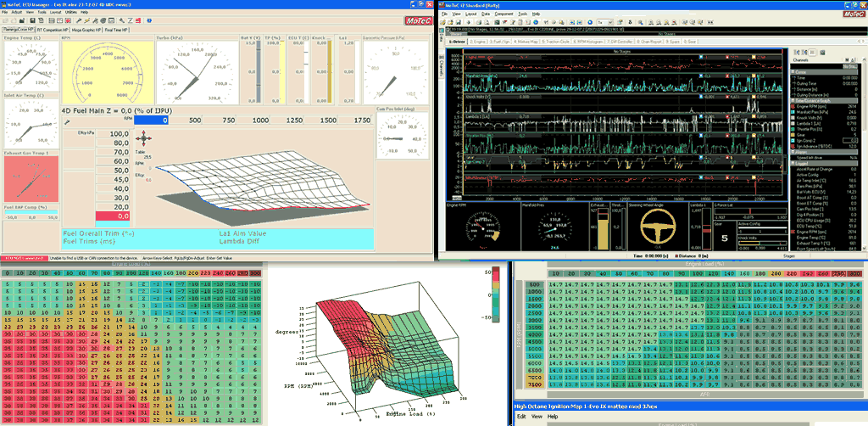
Task: Open the 1x zoom dropdown in i2 toolbar
Action: click(x=611, y=22)
